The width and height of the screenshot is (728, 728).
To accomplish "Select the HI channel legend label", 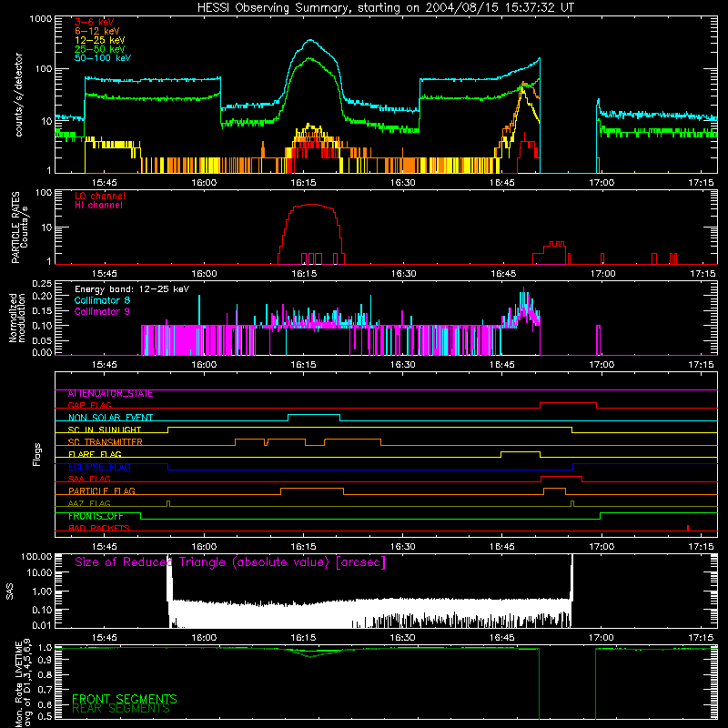I will point(98,206).
